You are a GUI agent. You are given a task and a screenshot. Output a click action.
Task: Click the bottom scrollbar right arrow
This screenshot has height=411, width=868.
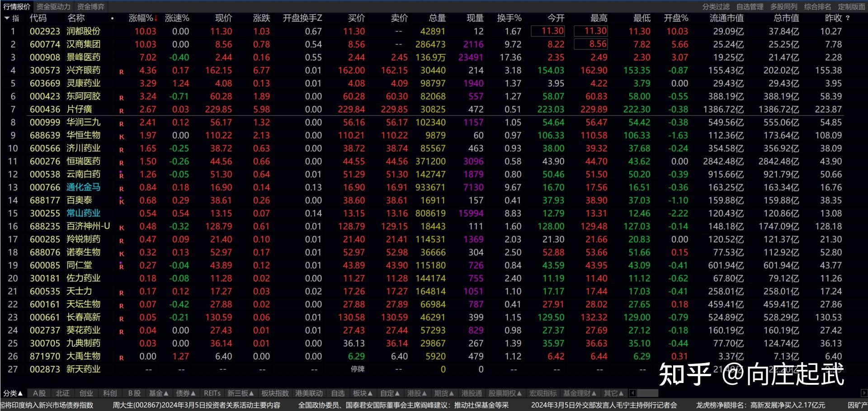[x=864, y=393]
